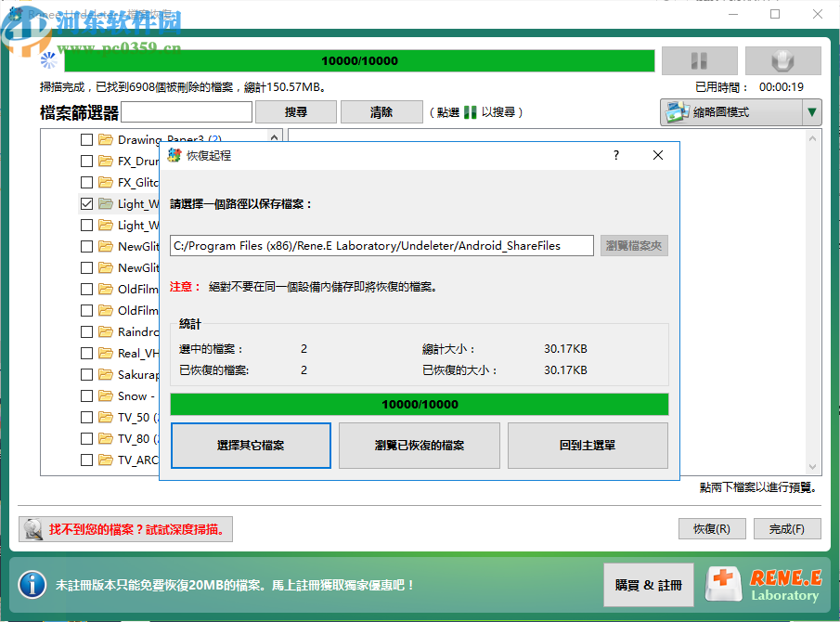Focus the 檔案篩選器 text field
Viewport: 840px width, 622px height.
click(x=187, y=112)
